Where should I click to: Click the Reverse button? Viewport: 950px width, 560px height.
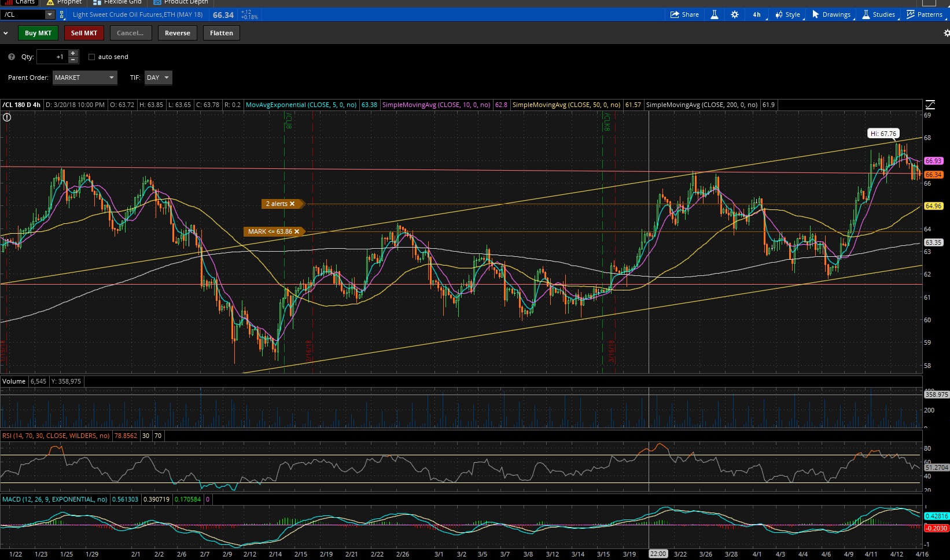178,33
